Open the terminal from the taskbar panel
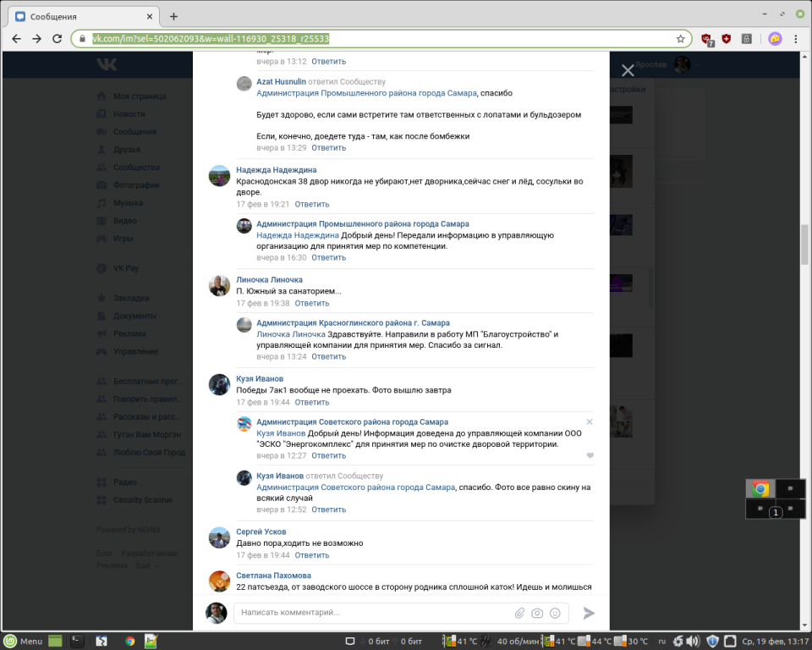Viewport: 812px width, 650px height. click(x=76, y=641)
